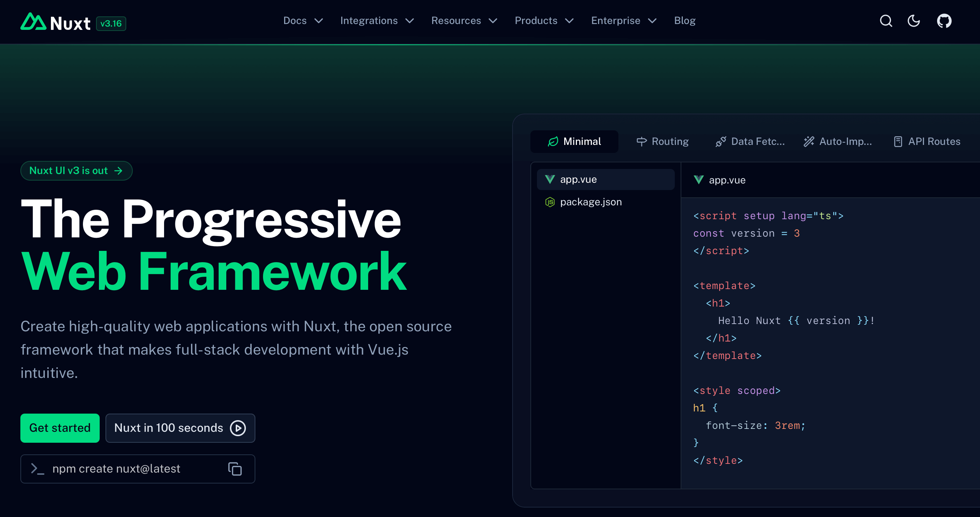Image resolution: width=980 pixels, height=517 pixels.
Task: Open the search magnifier icon
Action: pos(886,20)
